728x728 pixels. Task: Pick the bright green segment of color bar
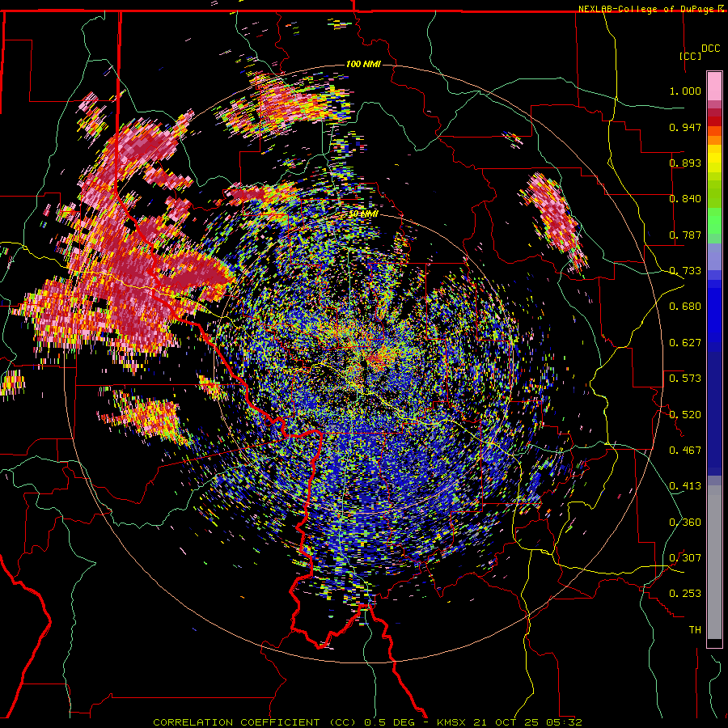714,221
